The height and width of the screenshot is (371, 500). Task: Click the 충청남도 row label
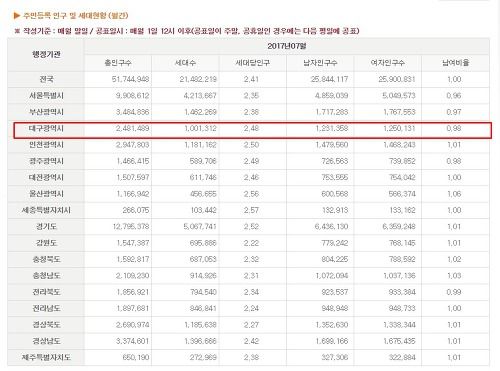coord(46,276)
